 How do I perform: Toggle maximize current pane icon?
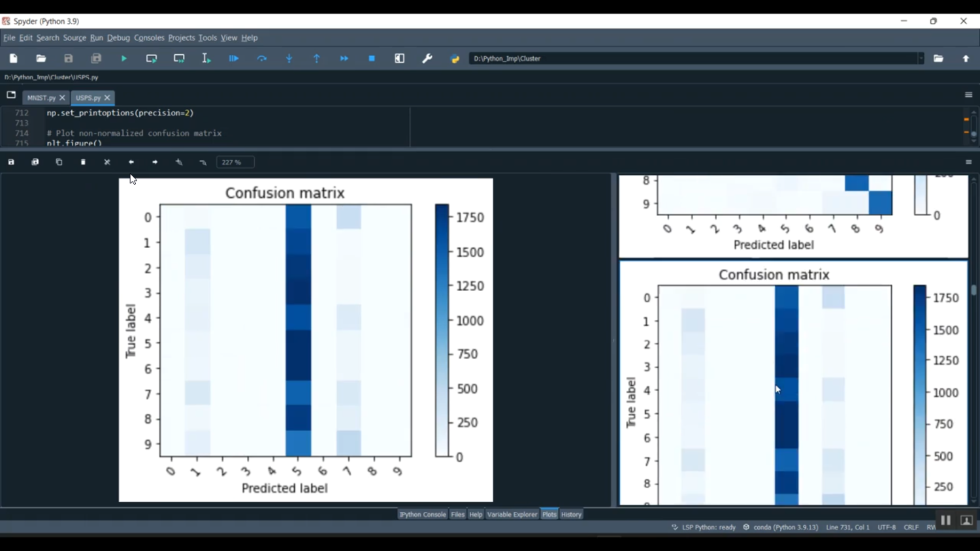coord(399,59)
